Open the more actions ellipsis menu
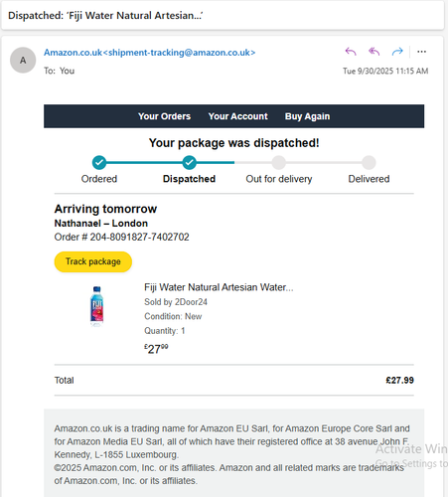The width and height of the screenshot is (448, 497). [x=421, y=52]
